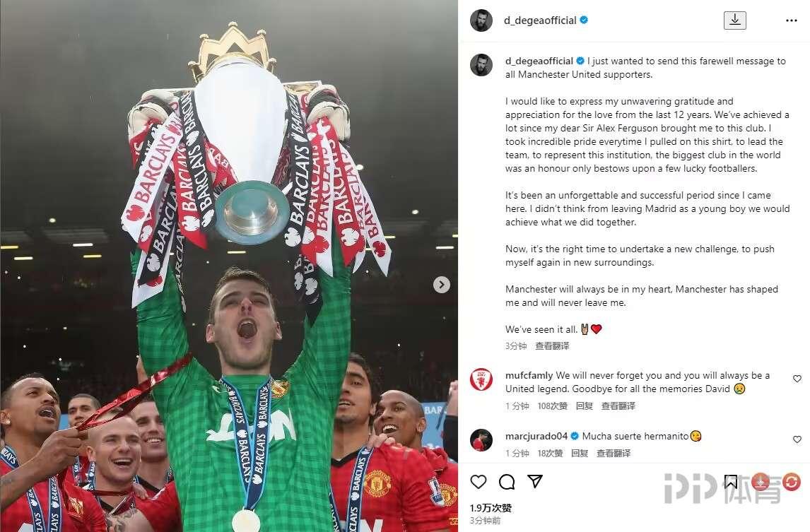The width and height of the screenshot is (810, 532).
Task: Open marcjurado04 profile picture
Action: tap(481, 440)
